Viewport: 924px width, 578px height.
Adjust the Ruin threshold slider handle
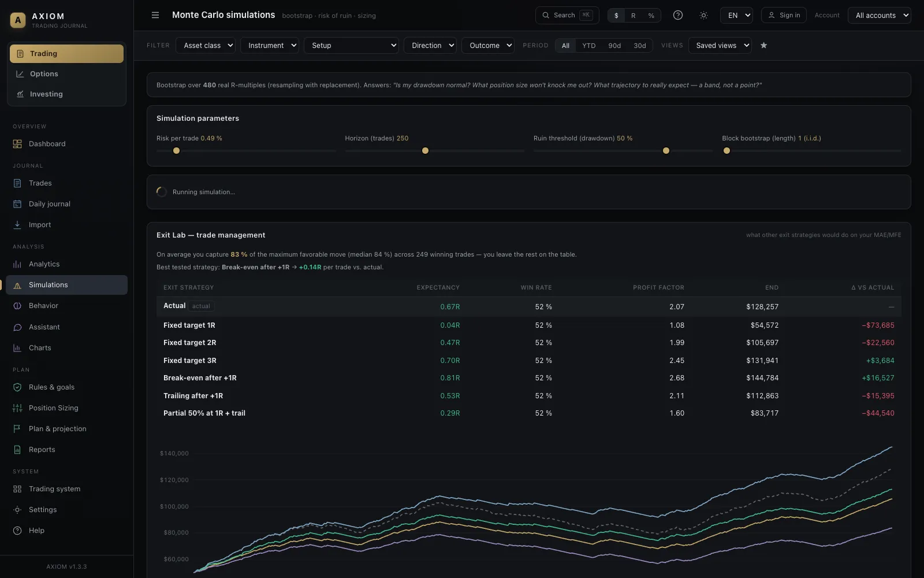[666, 151]
